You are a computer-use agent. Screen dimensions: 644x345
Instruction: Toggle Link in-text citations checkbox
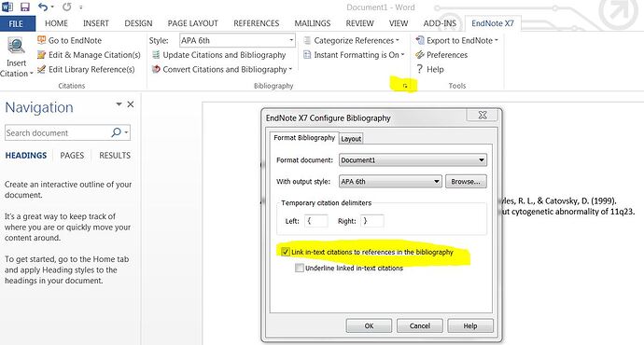[286, 252]
